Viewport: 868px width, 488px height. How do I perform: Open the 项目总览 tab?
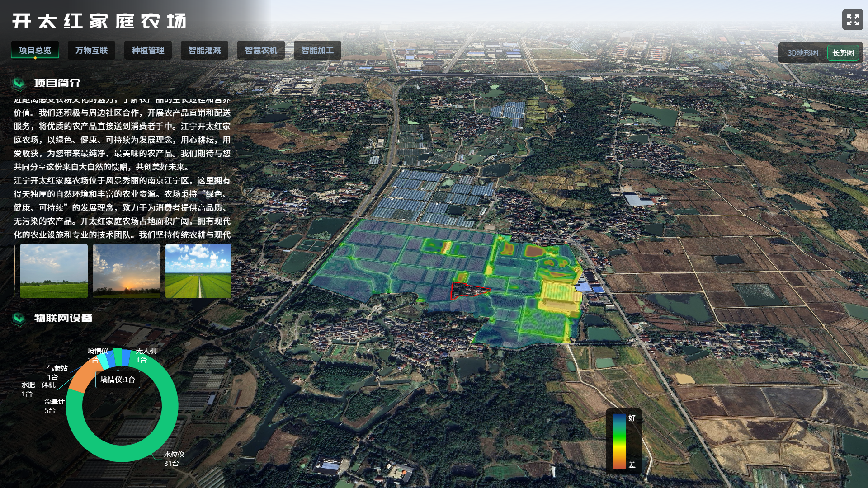[x=35, y=50]
